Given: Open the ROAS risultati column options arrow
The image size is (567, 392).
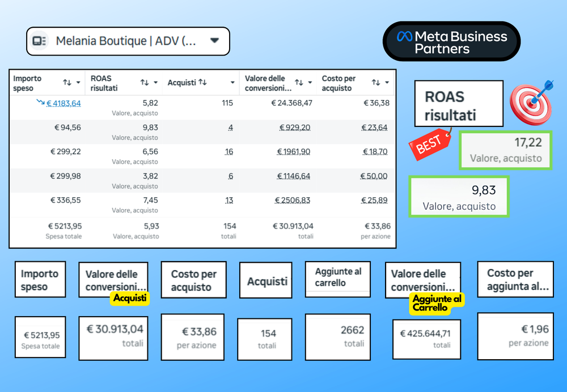Looking at the screenshot, I should [x=155, y=82].
